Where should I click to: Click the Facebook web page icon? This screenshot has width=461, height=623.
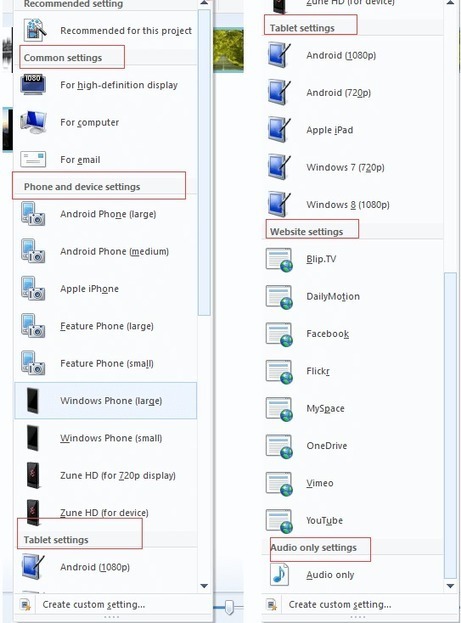279,334
